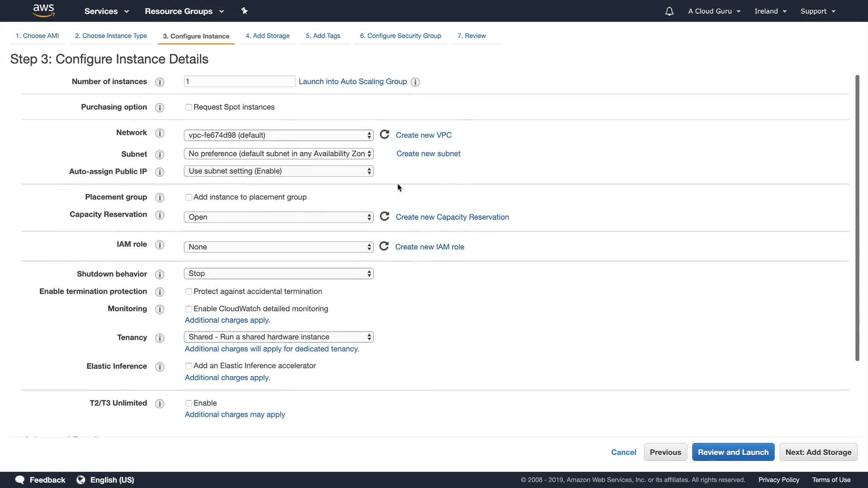
Task: Open the Services menu
Action: (106, 11)
